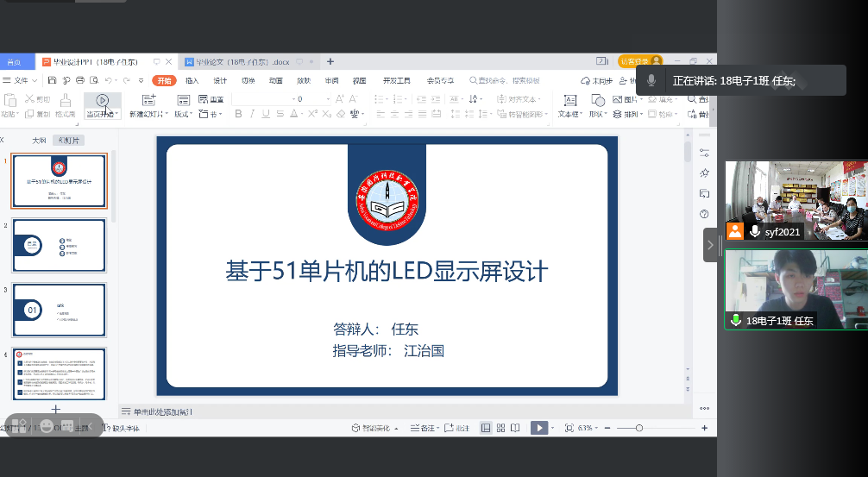Expand the video panel side arrow
Image resolution: width=868 pixels, height=477 pixels.
point(710,245)
